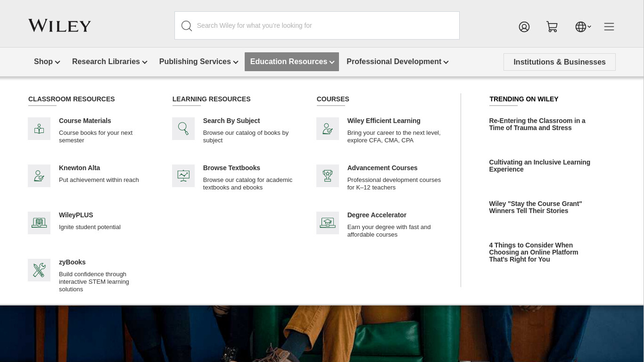644x362 pixels.
Task: Open 4 Things to Consider article
Action: pyautogui.click(x=534, y=252)
